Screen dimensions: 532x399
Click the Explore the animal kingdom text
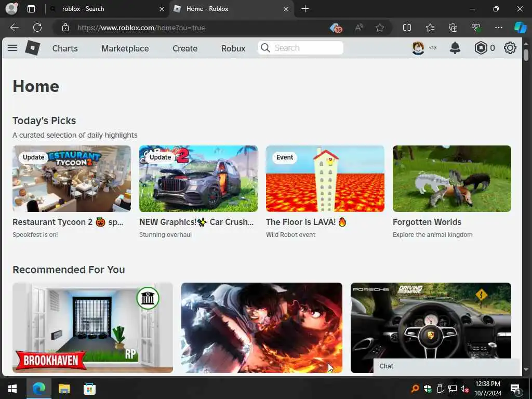pos(432,235)
